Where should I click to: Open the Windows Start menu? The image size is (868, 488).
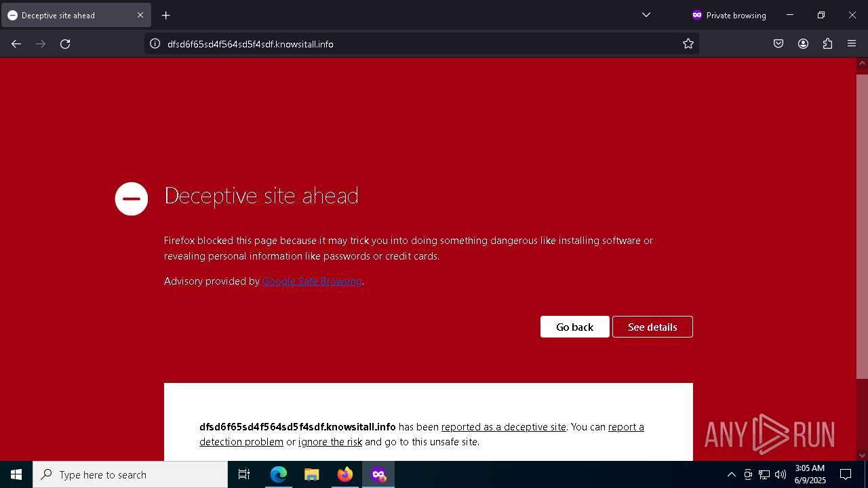tap(16, 474)
